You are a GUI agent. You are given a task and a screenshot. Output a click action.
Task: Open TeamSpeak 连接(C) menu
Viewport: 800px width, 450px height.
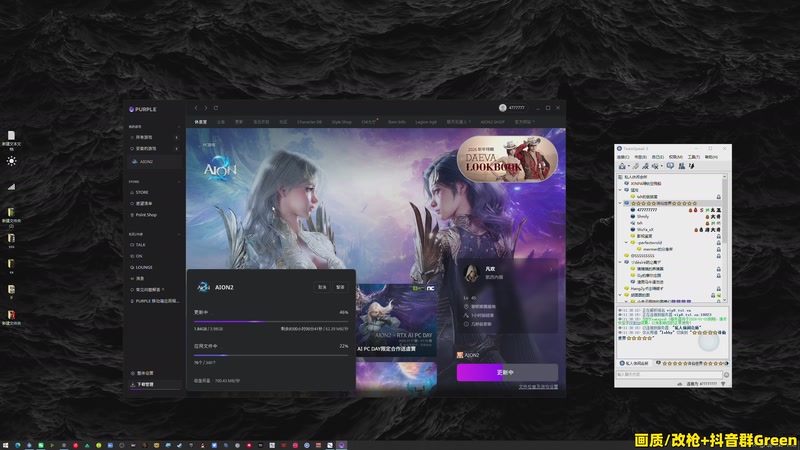pos(623,157)
